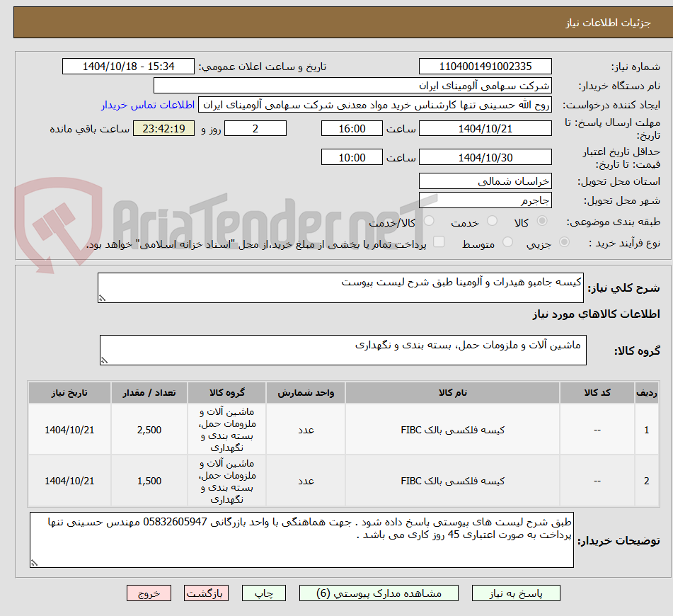Click the چاپ print button
The width and height of the screenshot is (673, 616).
(263, 593)
